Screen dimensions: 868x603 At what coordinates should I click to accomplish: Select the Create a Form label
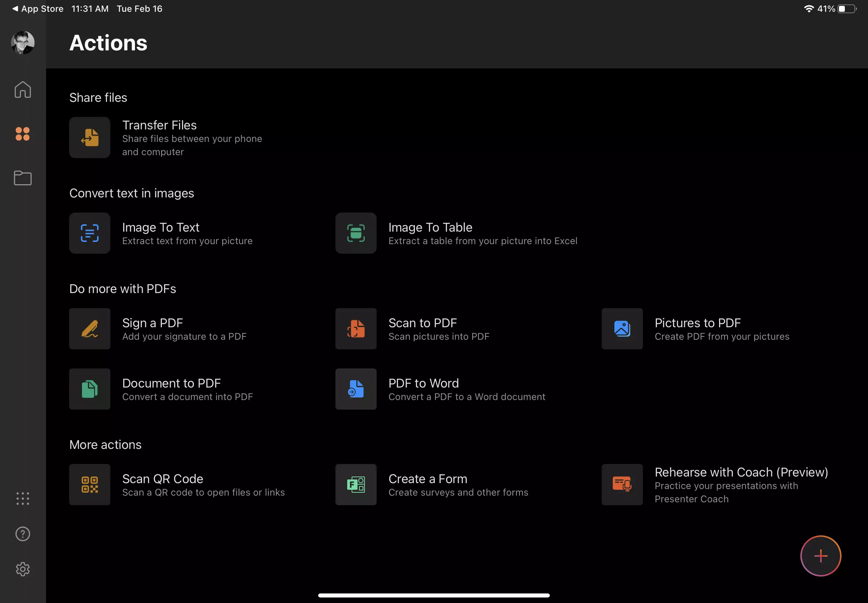428,479
